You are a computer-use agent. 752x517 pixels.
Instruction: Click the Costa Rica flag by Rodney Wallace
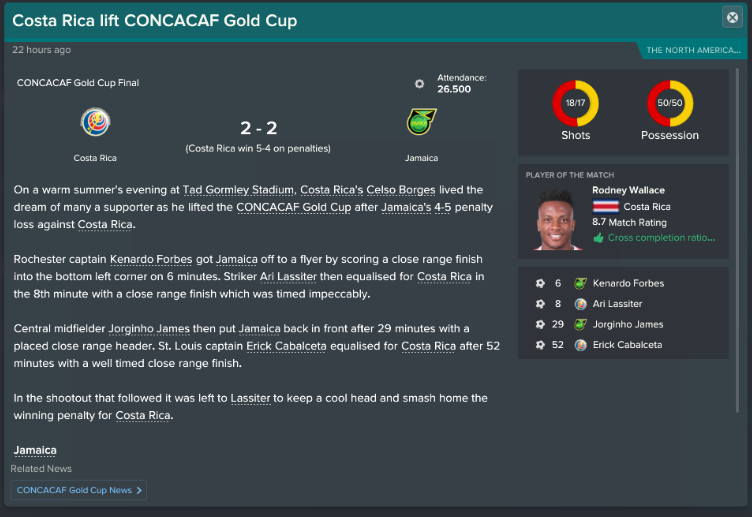tap(606, 207)
